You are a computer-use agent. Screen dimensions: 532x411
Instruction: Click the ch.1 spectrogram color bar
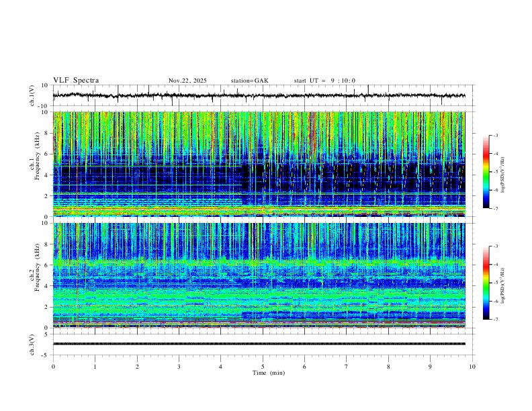(486, 172)
